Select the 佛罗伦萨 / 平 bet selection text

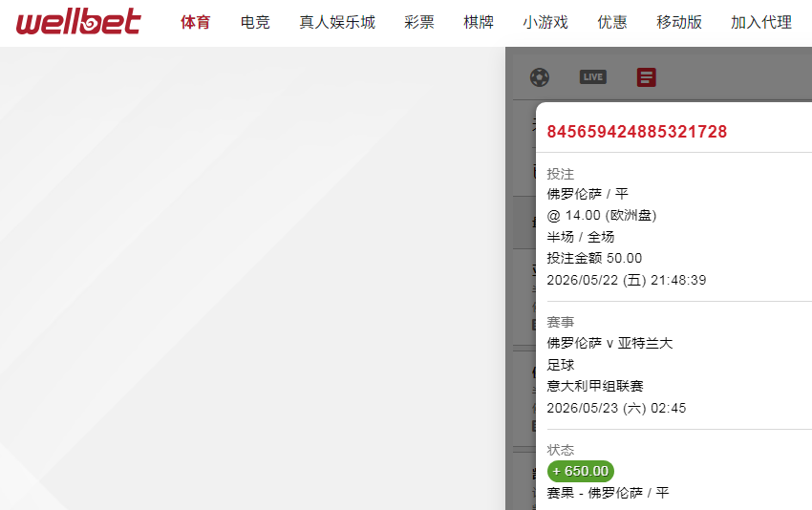point(588,194)
